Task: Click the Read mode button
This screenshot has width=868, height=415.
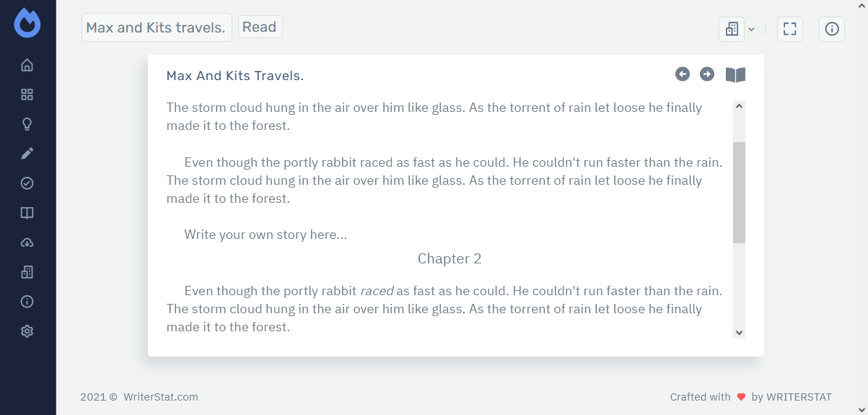Action: [x=260, y=27]
